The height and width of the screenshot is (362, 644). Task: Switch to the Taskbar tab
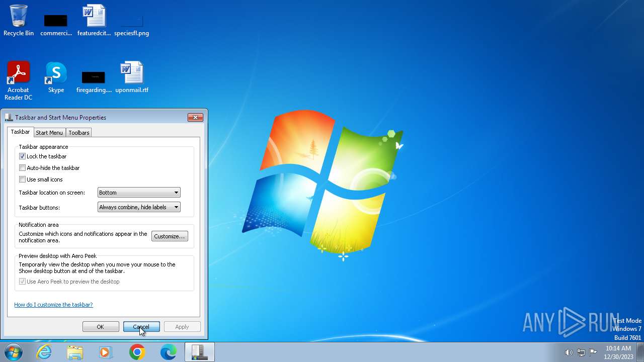click(x=21, y=132)
